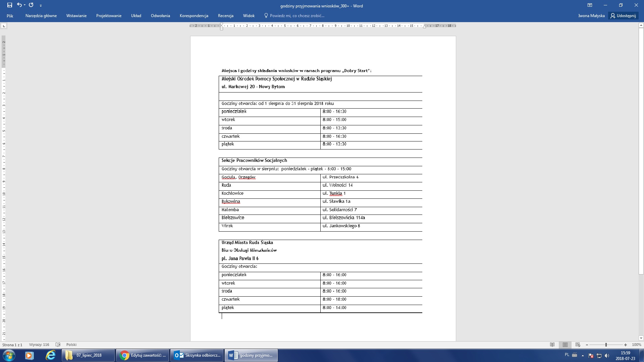Click the Tell me search box
644x362 pixels.
pos(294,16)
